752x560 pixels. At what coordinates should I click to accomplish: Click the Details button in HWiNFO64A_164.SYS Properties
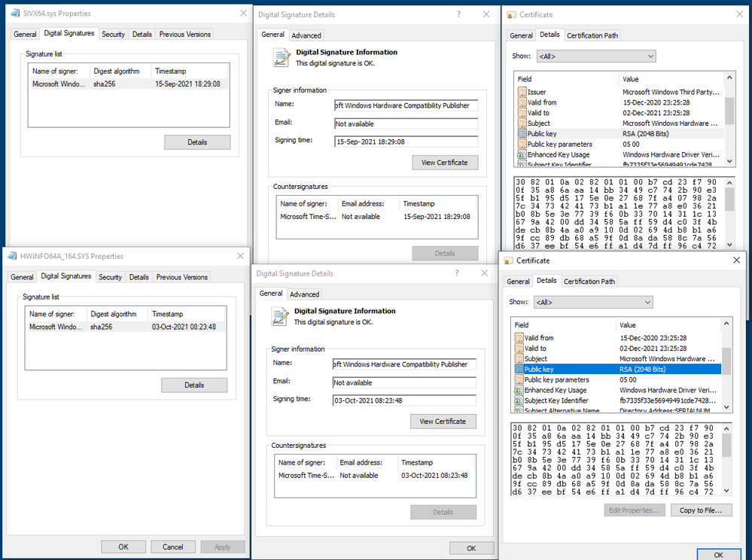[x=194, y=385]
